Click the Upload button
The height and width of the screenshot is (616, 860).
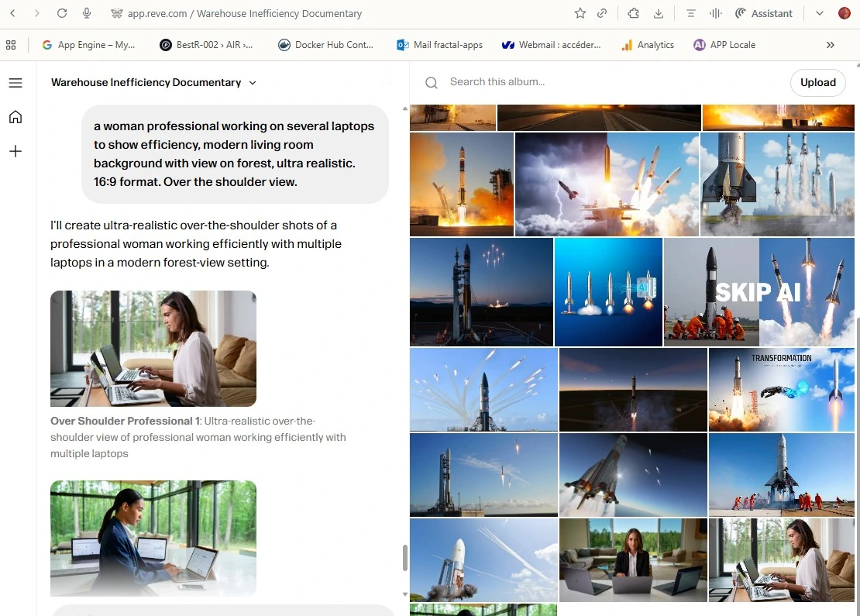pyautogui.click(x=817, y=83)
